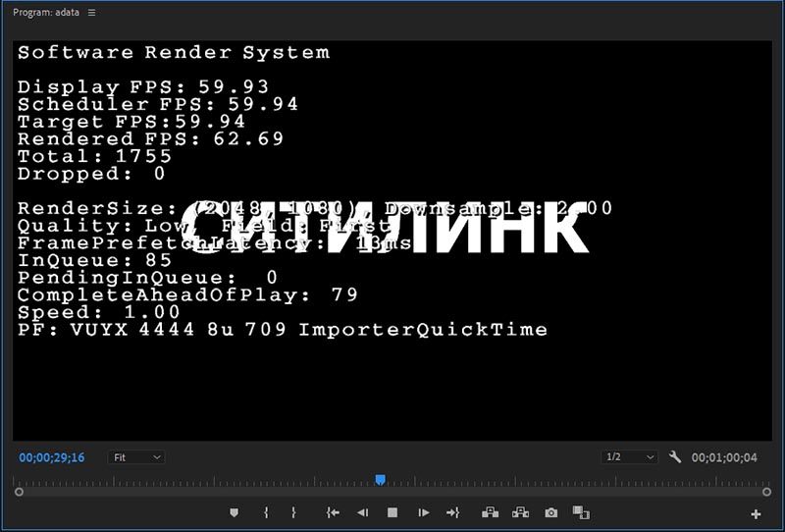Click the Lift button
Image resolution: width=785 pixels, height=532 pixels.
coord(490,512)
